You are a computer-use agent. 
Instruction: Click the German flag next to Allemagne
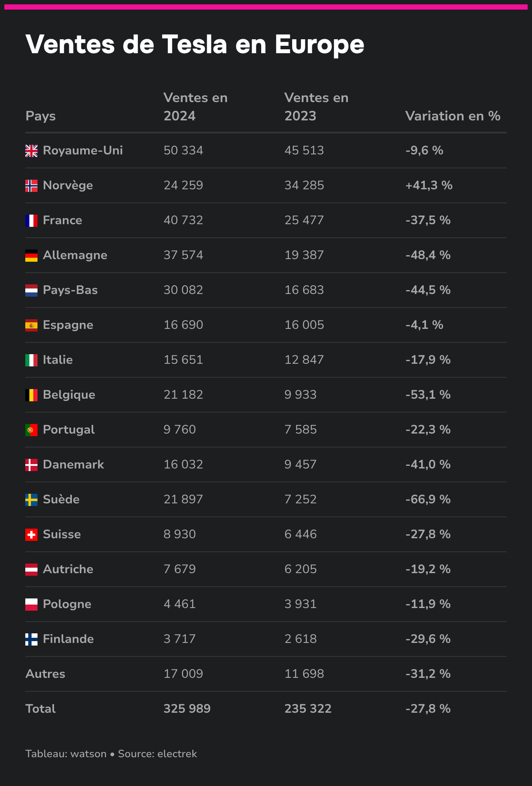tap(31, 256)
